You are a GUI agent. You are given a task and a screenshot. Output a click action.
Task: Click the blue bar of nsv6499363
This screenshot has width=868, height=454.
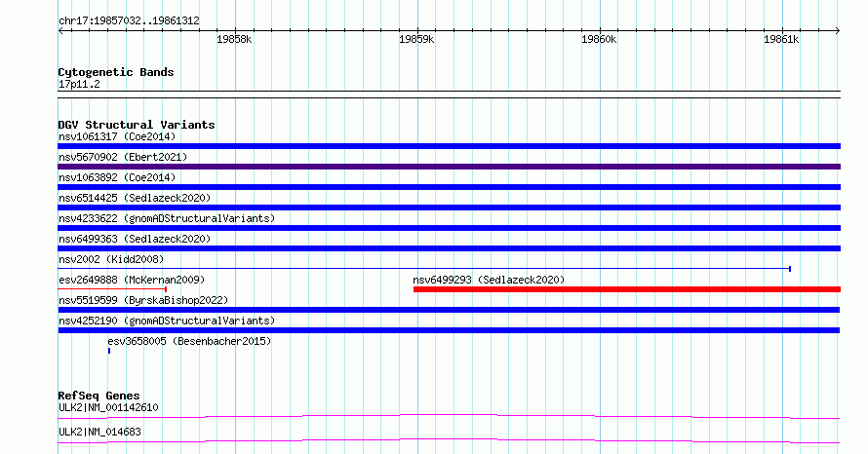click(x=449, y=248)
